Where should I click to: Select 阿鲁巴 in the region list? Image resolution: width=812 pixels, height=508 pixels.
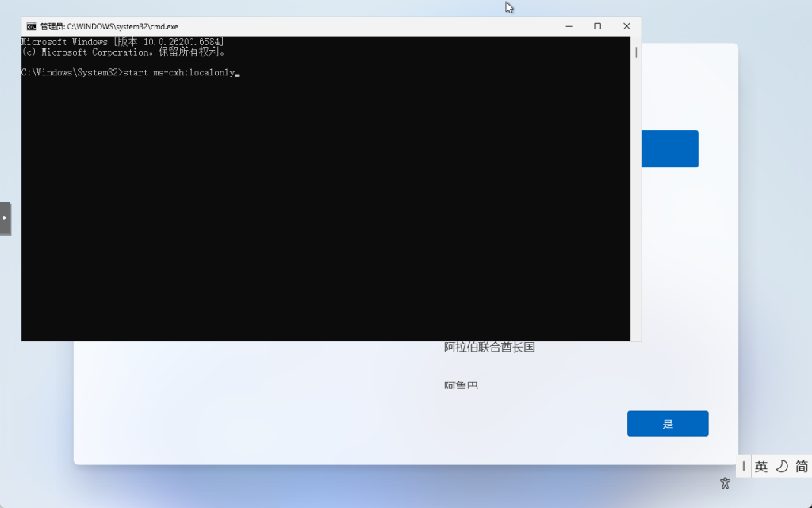pos(461,384)
